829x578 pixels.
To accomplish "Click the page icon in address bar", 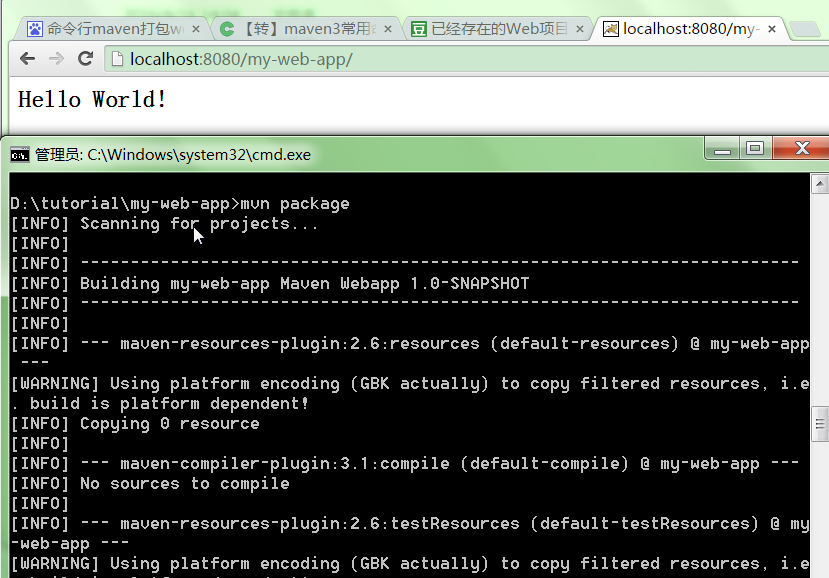I will coord(118,60).
